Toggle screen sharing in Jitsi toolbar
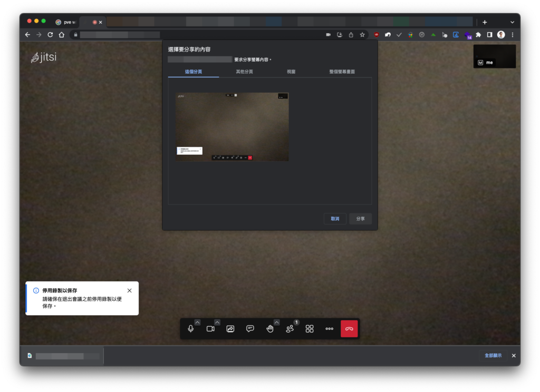Screen dimensions: 540x392 [x=230, y=329]
